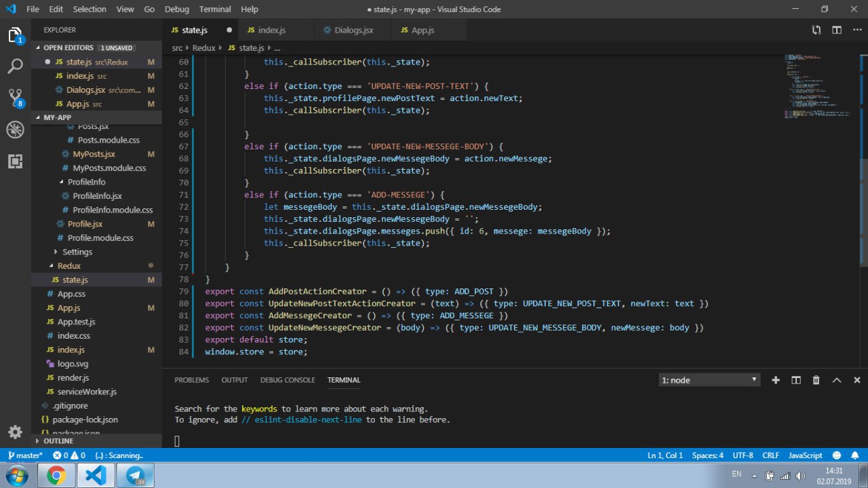Create a new terminal with plus icon
The height and width of the screenshot is (488, 868).
776,380
